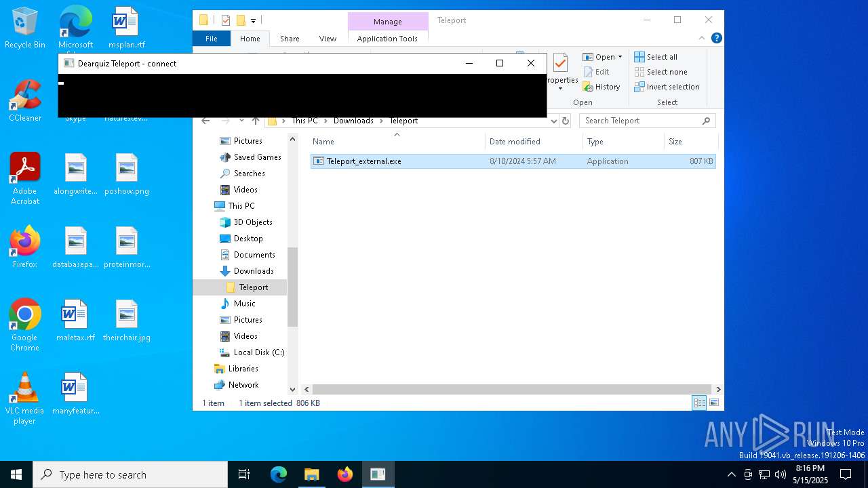
Task: Open recent locations dropdown arrow
Action: 241,121
